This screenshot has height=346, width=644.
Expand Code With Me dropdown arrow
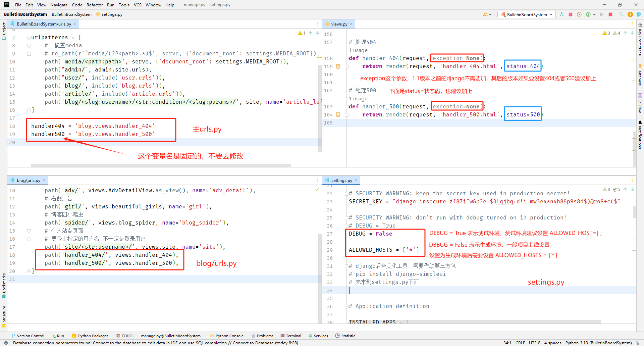pos(490,14)
